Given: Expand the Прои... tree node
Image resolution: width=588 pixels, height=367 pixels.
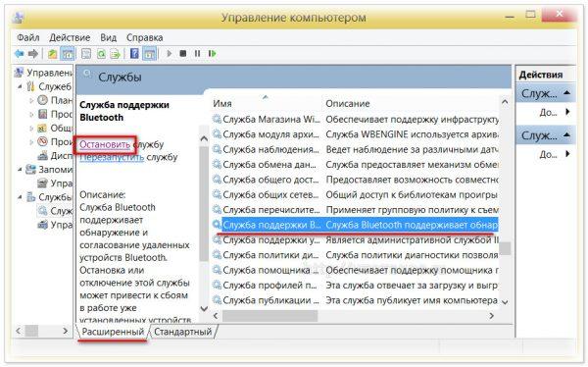Looking at the screenshot, I should [x=31, y=142].
